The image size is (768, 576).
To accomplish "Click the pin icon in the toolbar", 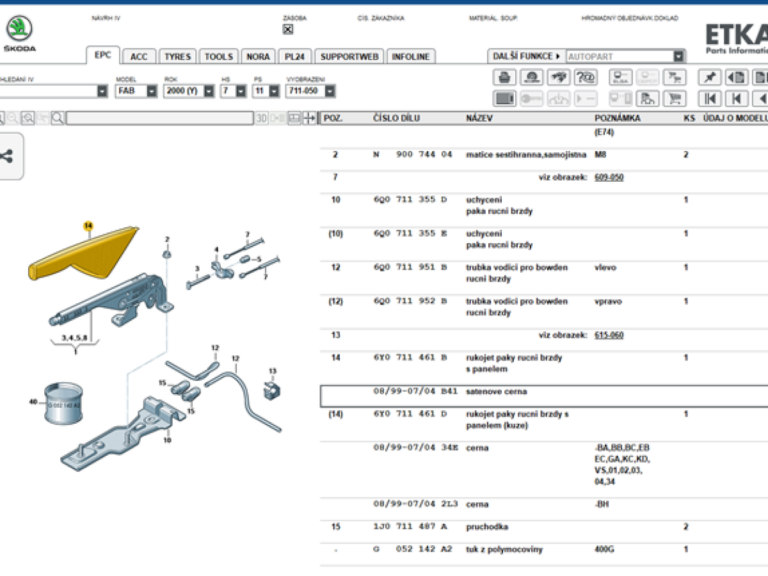I will coord(710,77).
